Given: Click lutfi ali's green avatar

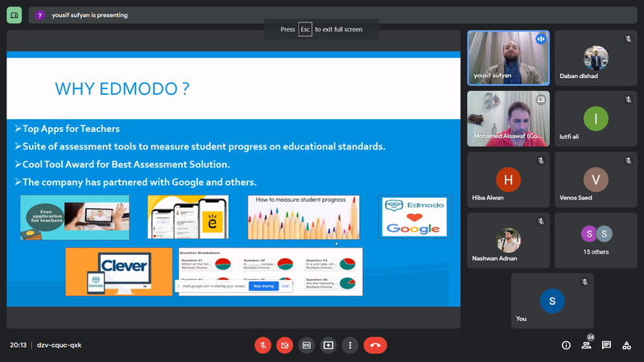Looking at the screenshot, I should tap(596, 118).
